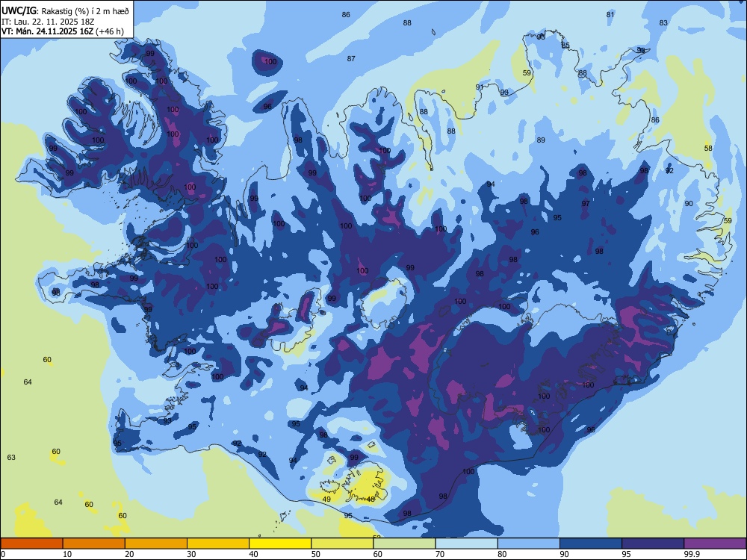Select the legend tick label '80'
The height and width of the screenshot is (560, 747).
[502, 554]
